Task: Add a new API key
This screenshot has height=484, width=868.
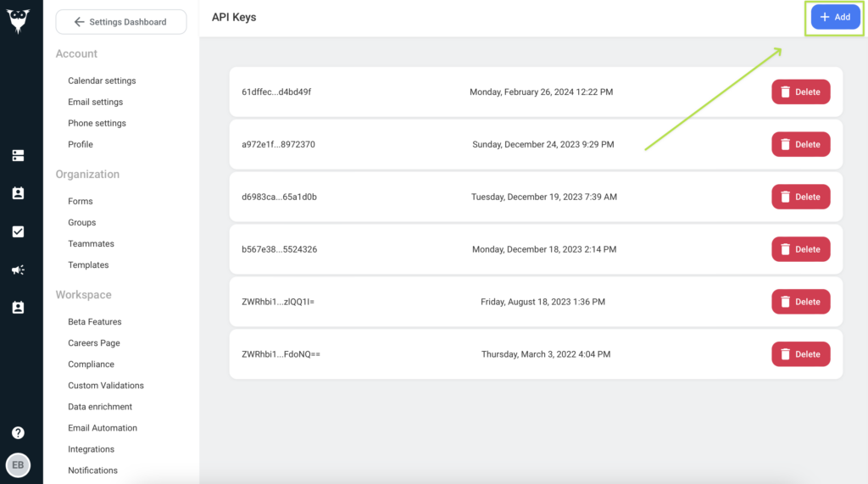Action: click(x=835, y=17)
